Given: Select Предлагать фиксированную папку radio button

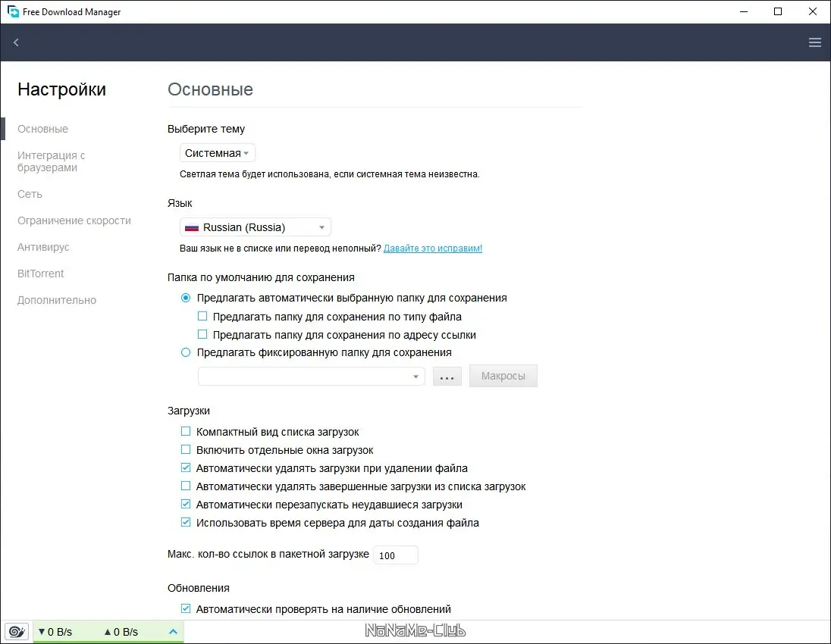Looking at the screenshot, I should click(x=186, y=352).
